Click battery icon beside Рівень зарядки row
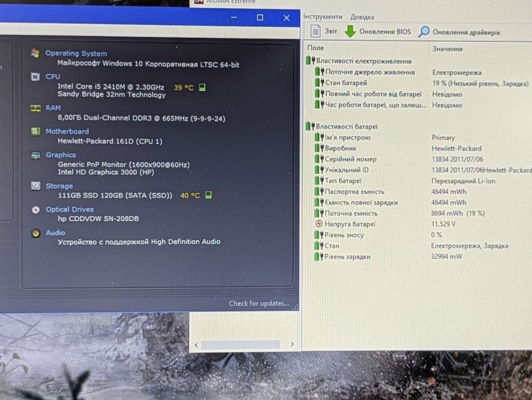 [319, 256]
